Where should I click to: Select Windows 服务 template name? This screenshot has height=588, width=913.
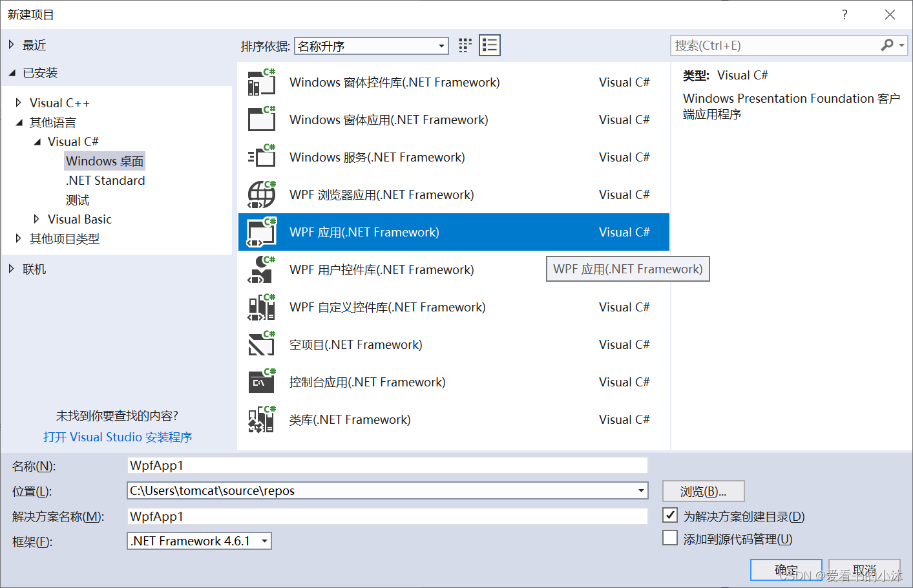pyautogui.click(x=377, y=158)
